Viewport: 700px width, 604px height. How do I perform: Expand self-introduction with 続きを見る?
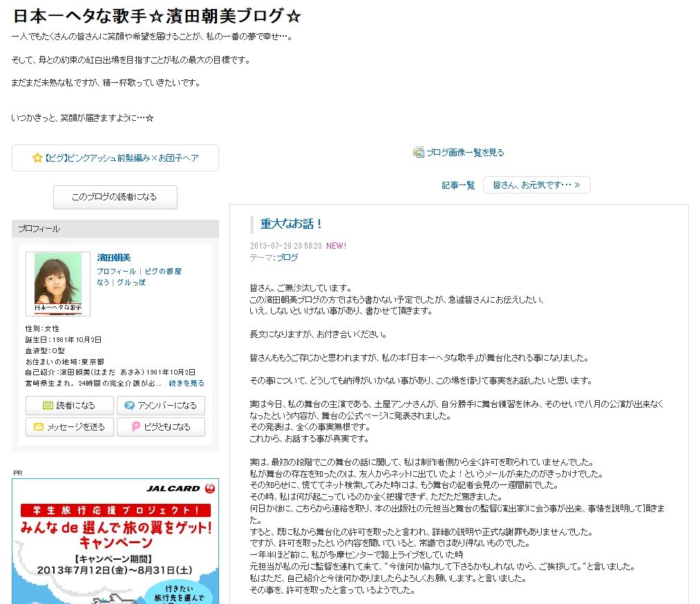187,383
